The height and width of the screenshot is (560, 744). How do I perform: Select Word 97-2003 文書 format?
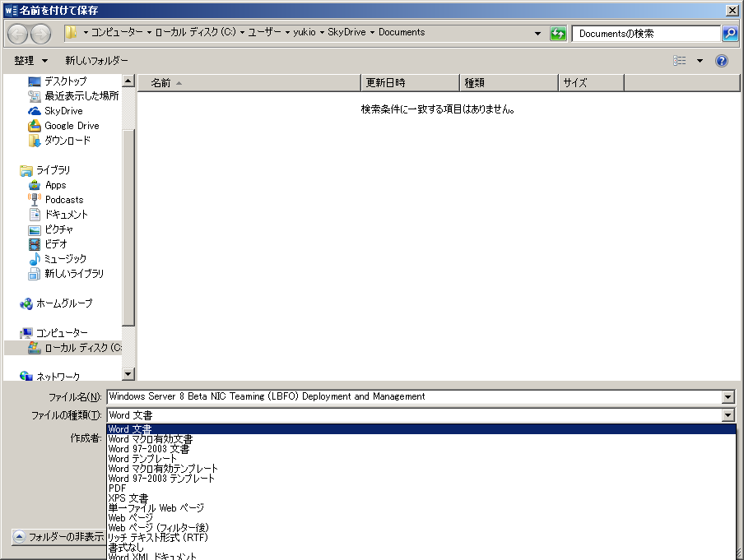coord(148,449)
